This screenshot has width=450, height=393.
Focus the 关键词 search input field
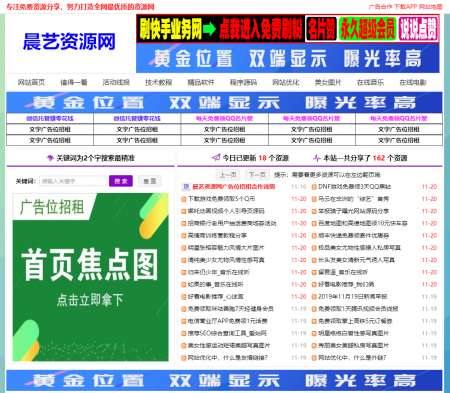pos(73,181)
